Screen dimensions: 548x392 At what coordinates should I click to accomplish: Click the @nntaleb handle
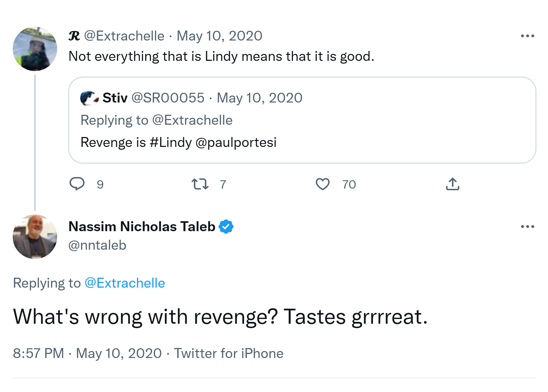97,245
